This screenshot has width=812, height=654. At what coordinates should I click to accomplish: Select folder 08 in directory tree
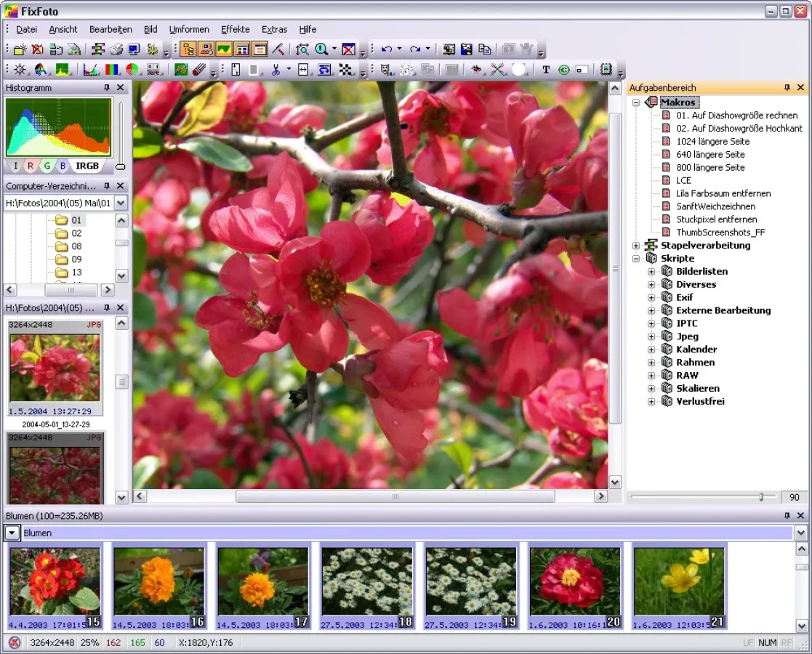pyautogui.click(x=76, y=246)
